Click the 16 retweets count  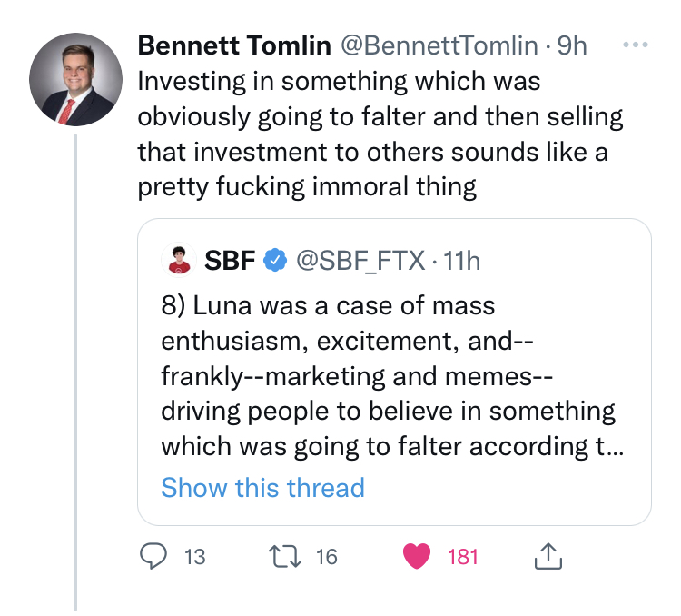[326, 557]
